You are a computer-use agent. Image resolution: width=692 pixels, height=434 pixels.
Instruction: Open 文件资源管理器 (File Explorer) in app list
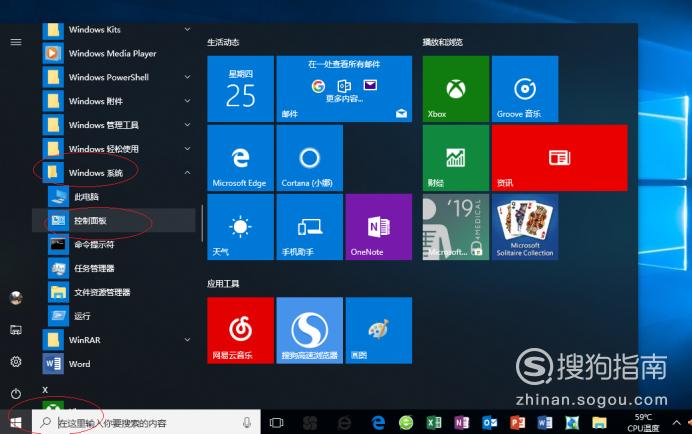tap(114, 292)
